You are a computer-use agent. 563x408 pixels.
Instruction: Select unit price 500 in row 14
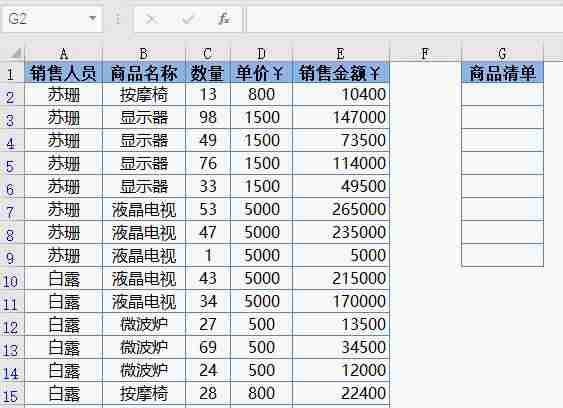pyautogui.click(x=261, y=370)
